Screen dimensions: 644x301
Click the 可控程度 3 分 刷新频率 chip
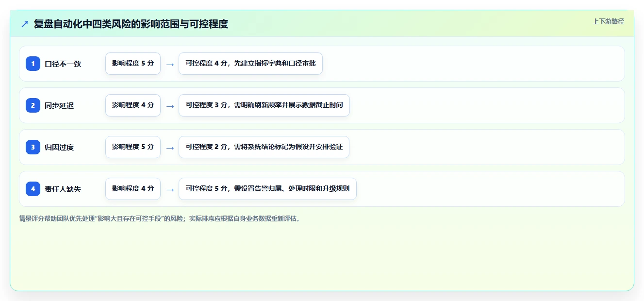pos(264,105)
